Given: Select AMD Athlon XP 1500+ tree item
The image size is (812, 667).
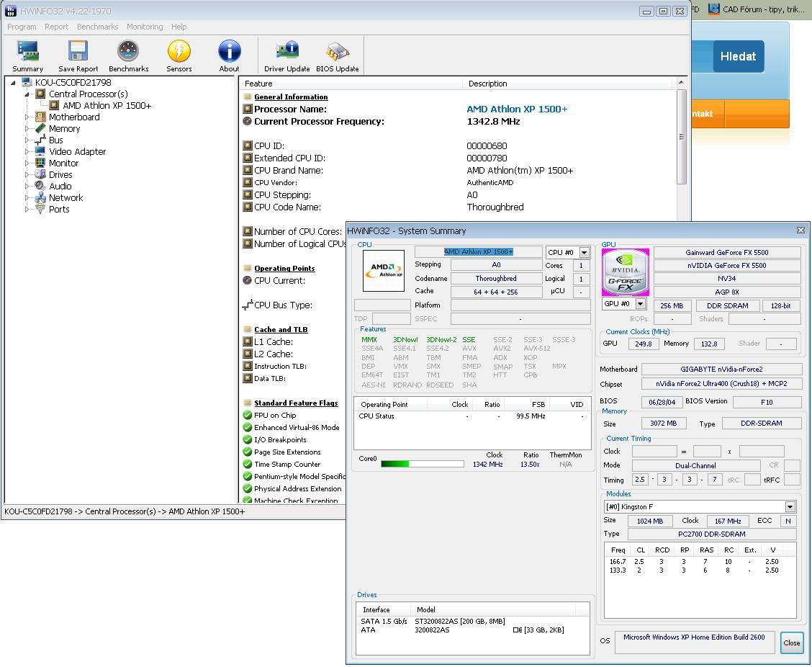Looking at the screenshot, I should coord(107,106).
